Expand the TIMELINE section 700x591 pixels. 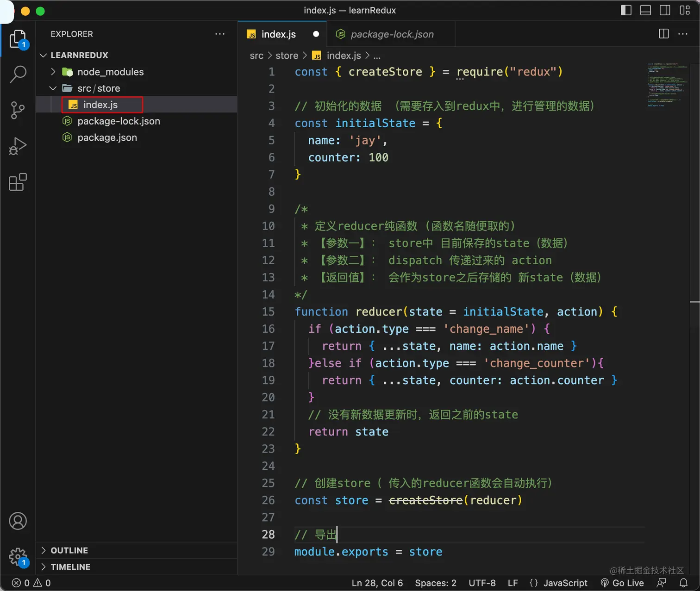coord(70,567)
